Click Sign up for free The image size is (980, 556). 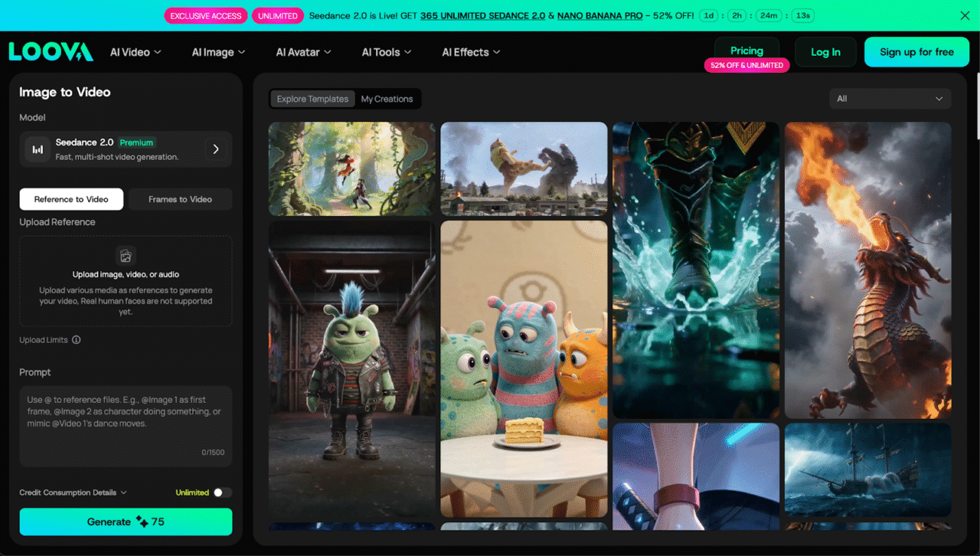[x=916, y=52]
